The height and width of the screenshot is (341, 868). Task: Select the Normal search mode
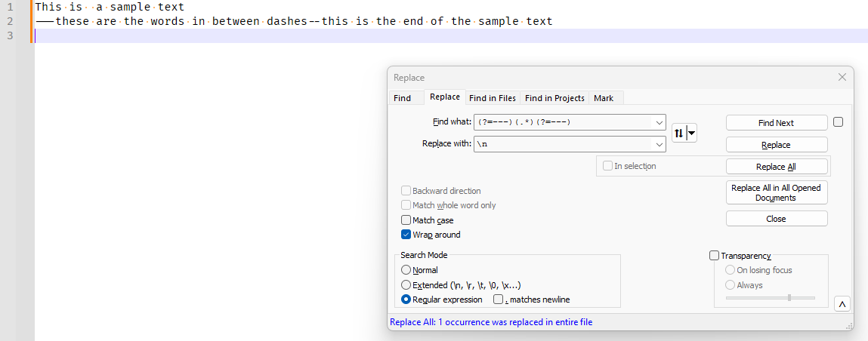coord(406,270)
